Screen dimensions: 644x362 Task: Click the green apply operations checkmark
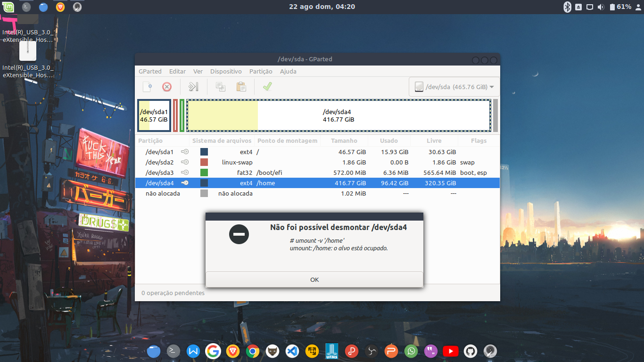pyautogui.click(x=267, y=87)
